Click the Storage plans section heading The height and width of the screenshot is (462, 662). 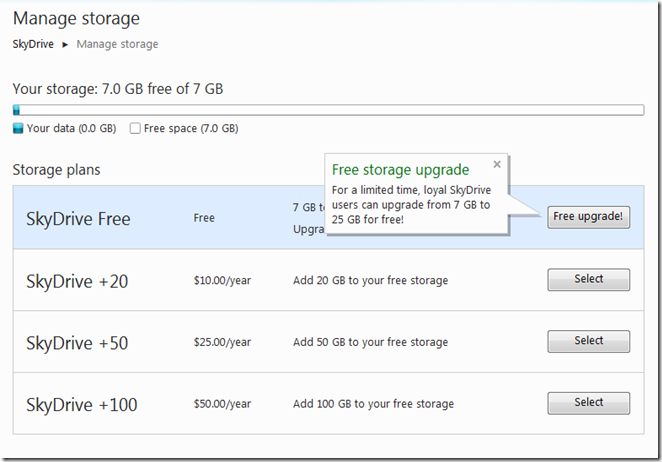pos(56,170)
